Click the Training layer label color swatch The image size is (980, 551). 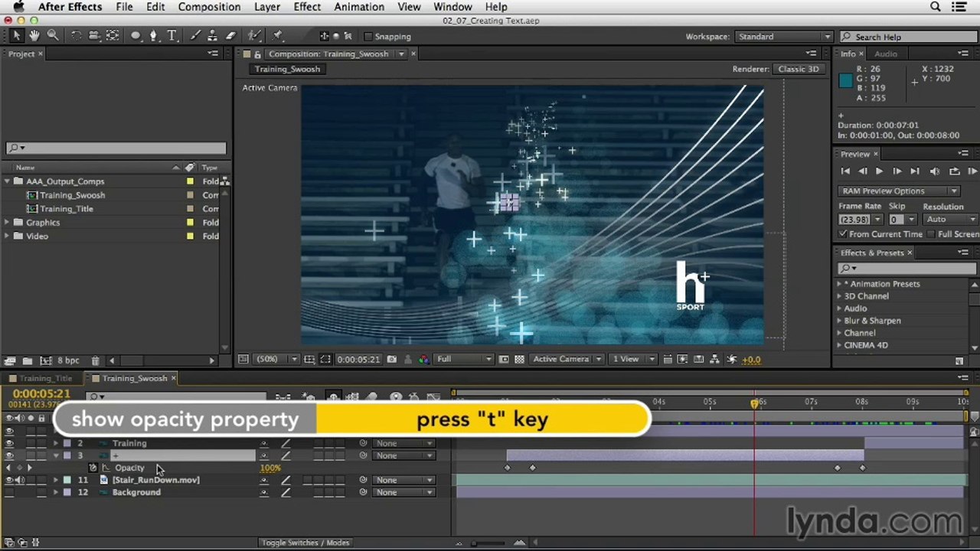pos(67,443)
